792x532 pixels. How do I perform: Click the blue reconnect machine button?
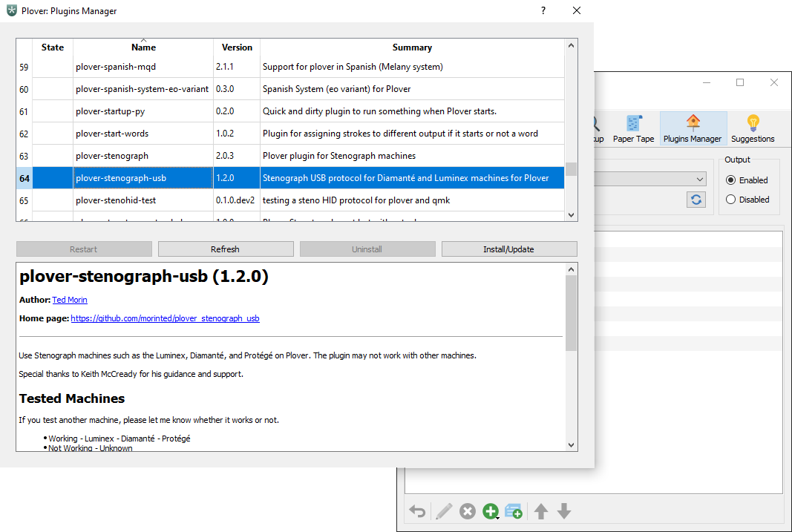pyautogui.click(x=696, y=200)
